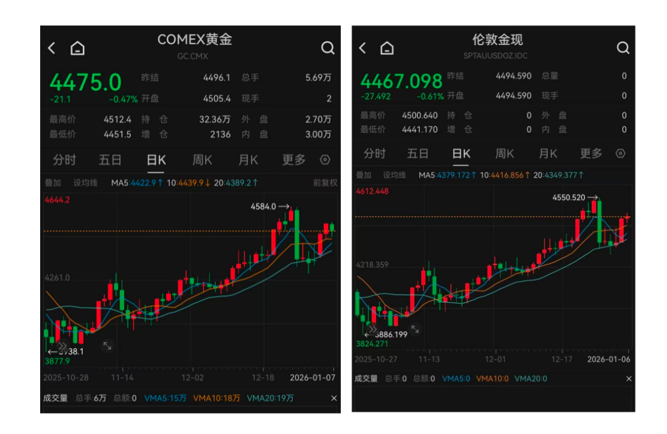The height and width of the screenshot is (434, 667).
Task: Expand 更多 timeframe options in 伦敦金现
Action: 591,154
